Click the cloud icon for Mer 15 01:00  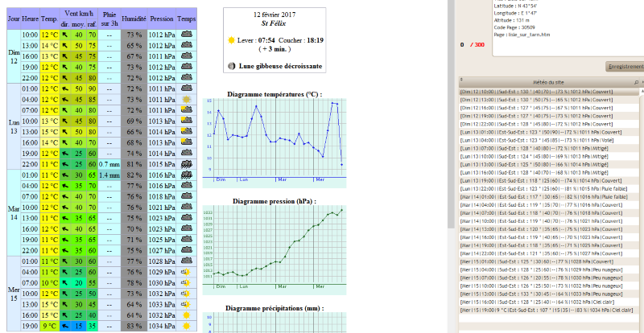pyautogui.click(x=187, y=261)
